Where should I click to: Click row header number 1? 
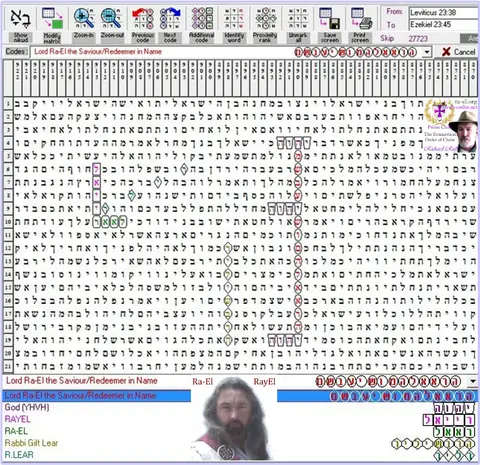coord(8,104)
